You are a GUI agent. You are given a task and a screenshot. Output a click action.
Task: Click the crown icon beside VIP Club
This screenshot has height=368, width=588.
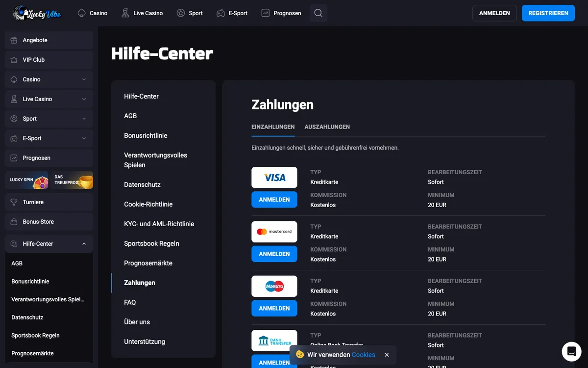(14, 60)
